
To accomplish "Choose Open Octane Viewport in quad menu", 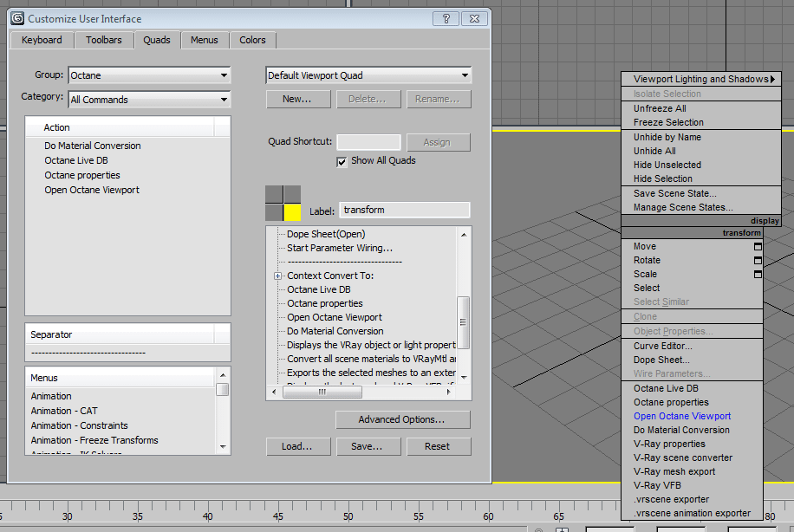I will pyautogui.click(x=682, y=416).
